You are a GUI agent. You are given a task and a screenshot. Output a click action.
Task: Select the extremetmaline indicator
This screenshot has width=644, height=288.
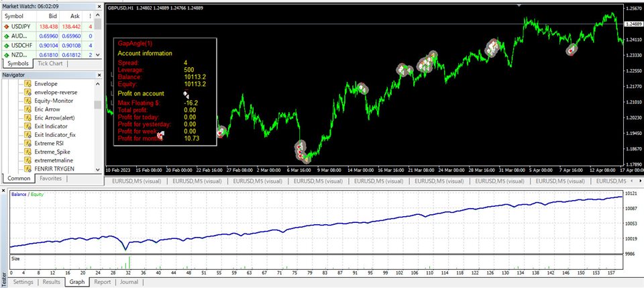tap(54, 160)
